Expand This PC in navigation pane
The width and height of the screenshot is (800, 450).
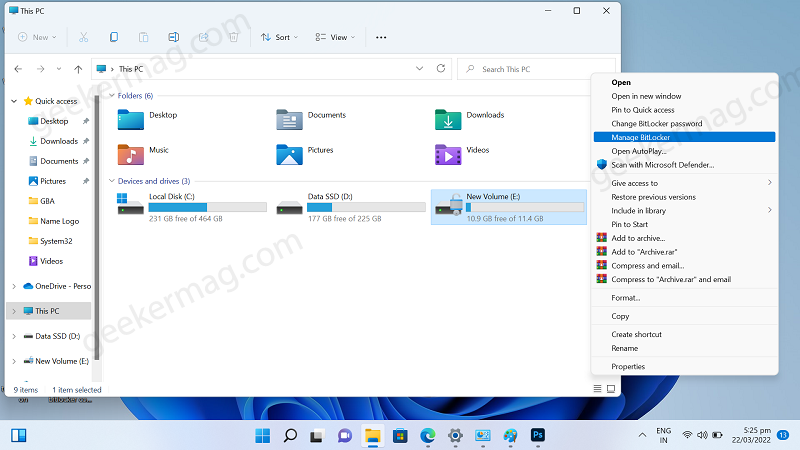click(x=14, y=311)
